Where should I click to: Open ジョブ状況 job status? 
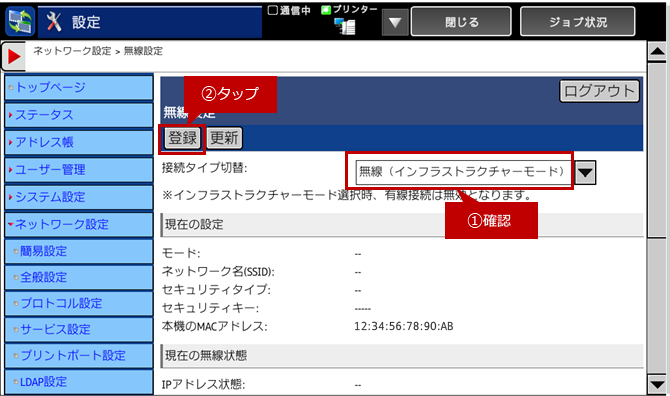point(577,22)
